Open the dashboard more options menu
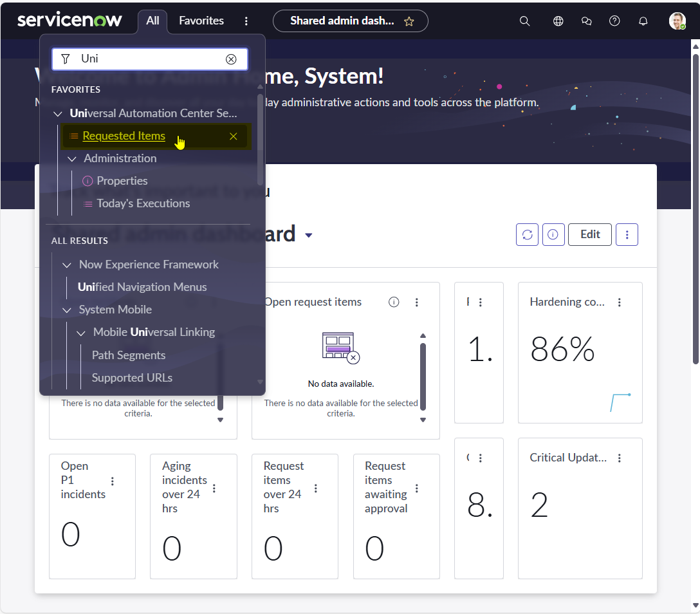 point(627,234)
